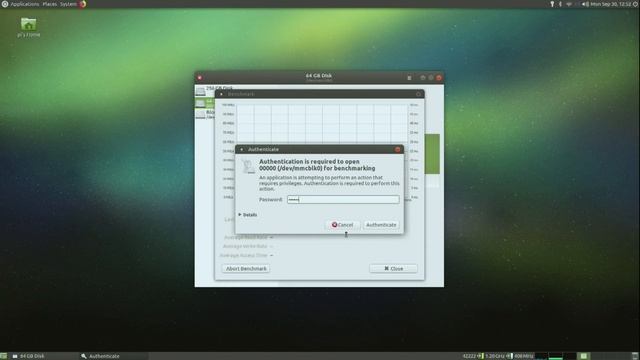Click the Ubuntu MATE logo menu icon
This screenshot has width=640, height=360.
tap(4, 4)
